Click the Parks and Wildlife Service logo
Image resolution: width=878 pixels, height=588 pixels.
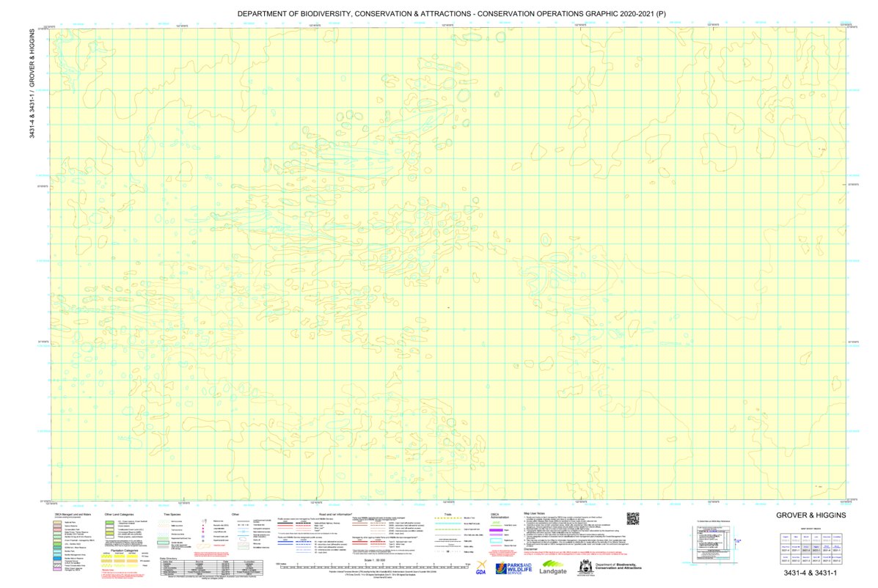[513, 567]
